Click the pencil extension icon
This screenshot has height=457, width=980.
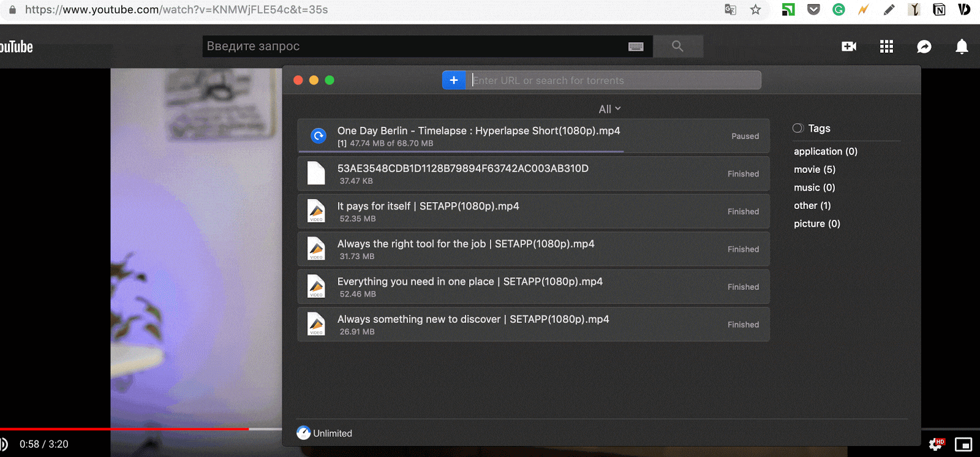(889, 10)
